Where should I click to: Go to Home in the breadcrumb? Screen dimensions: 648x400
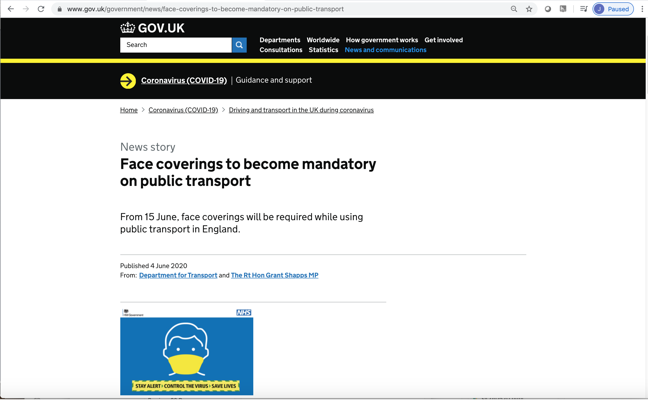click(x=129, y=110)
